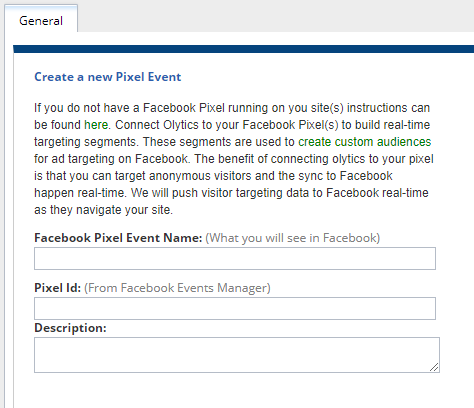Click the 'Description:' label
Image resolution: width=474 pixels, height=408 pixels.
(70, 328)
